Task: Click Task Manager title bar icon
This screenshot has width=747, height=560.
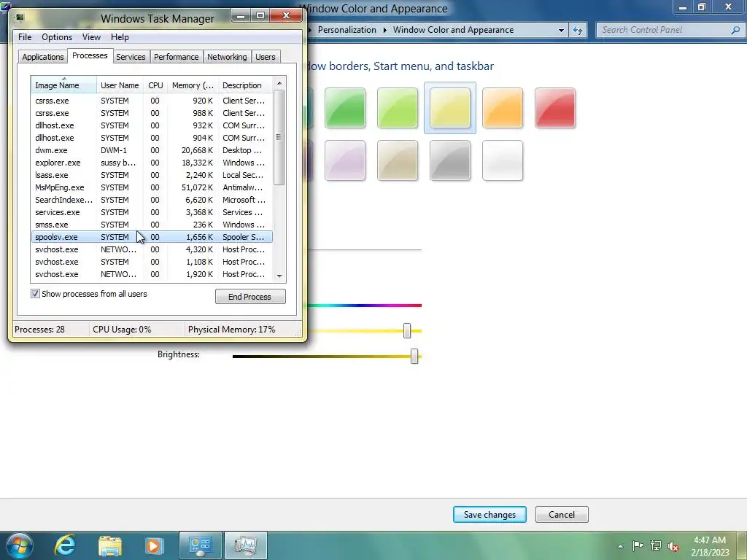Action: (19, 18)
